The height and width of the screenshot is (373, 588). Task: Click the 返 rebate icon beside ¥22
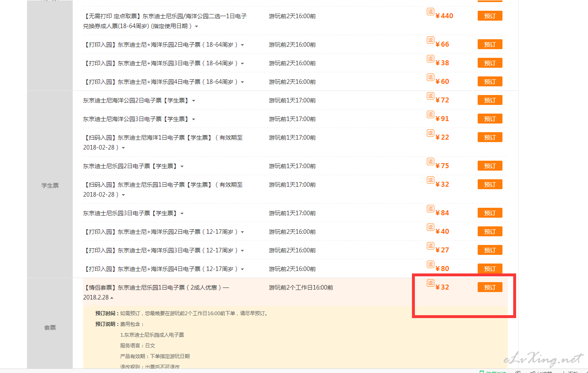coord(431,133)
